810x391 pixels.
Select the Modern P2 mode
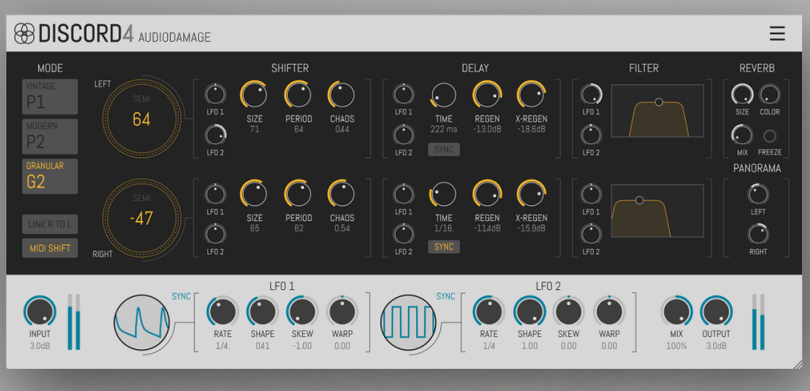pos(50,136)
